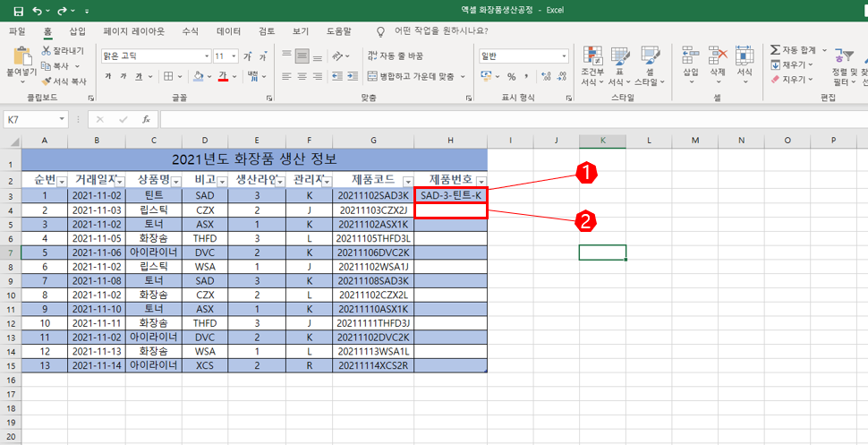Expand the Name Box K7 dropdown arrow
Viewport: 868px width, 445px height.
pyautogui.click(x=62, y=119)
